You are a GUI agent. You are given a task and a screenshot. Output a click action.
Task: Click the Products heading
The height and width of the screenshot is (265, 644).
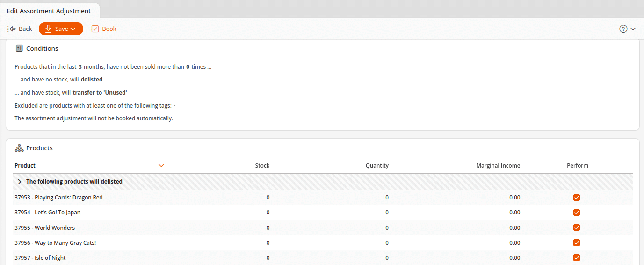pyautogui.click(x=39, y=148)
